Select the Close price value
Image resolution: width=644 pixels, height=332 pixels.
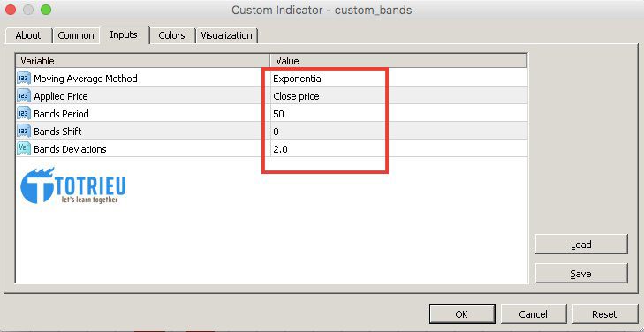coord(296,96)
